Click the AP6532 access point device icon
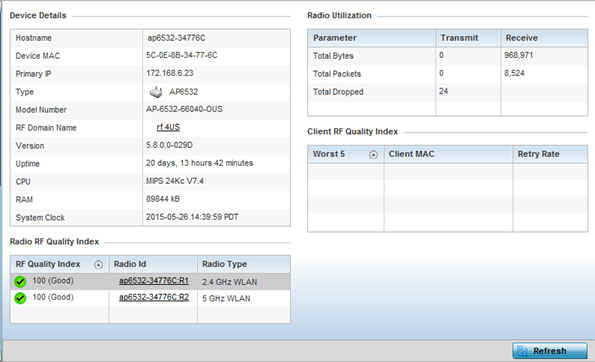 point(156,92)
